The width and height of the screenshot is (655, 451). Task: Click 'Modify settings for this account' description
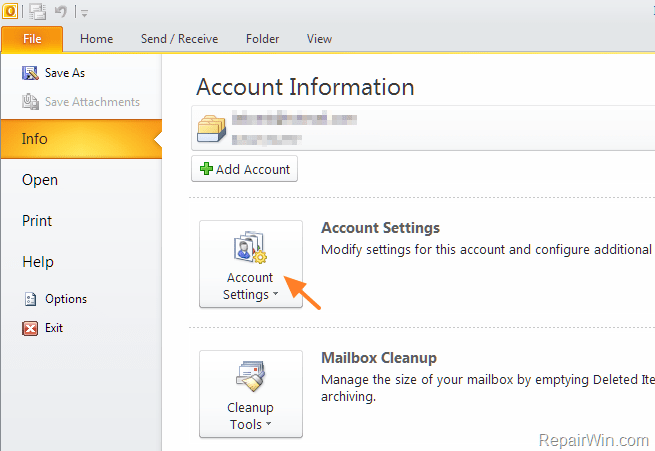487,250
